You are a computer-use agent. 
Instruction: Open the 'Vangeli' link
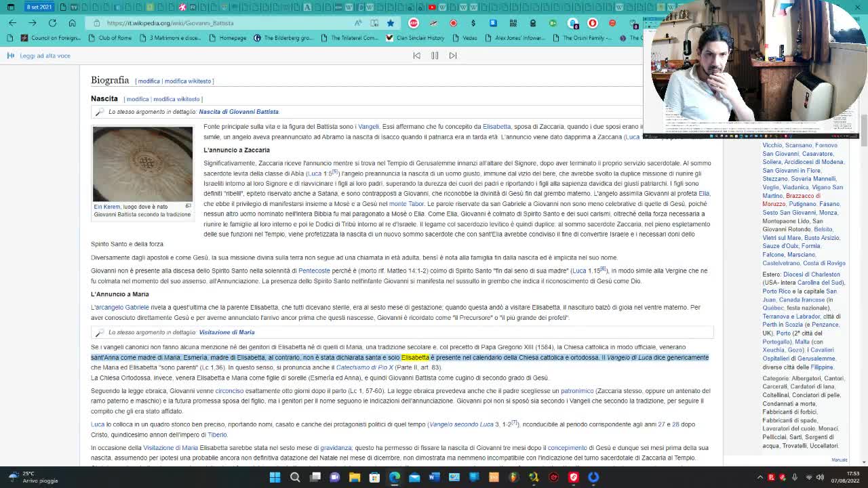tap(369, 127)
